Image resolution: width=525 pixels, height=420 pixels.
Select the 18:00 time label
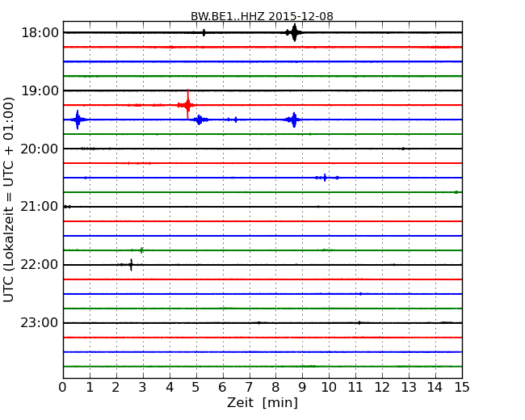click(x=40, y=33)
